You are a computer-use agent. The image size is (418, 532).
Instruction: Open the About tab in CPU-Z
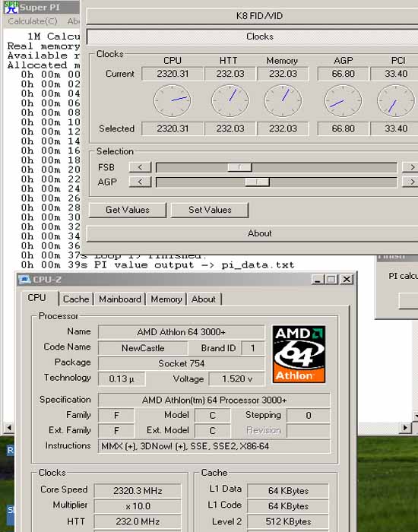click(x=204, y=299)
